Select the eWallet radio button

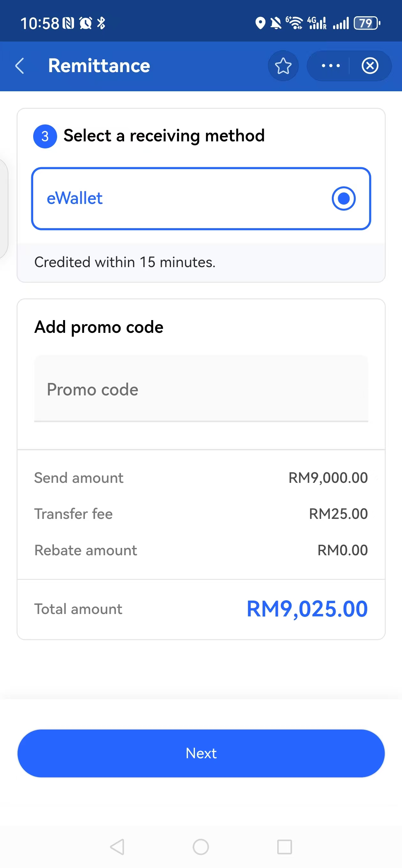pos(343,198)
